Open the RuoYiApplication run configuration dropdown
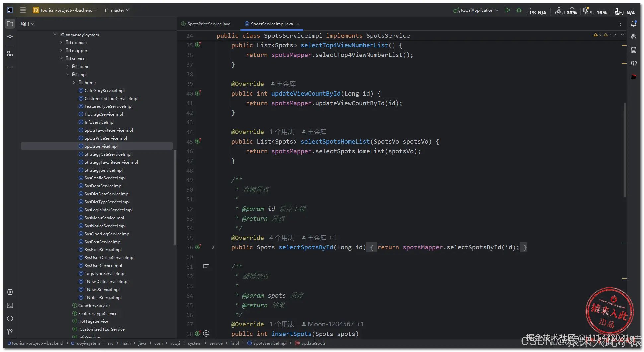The image size is (644, 352). point(476,10)
